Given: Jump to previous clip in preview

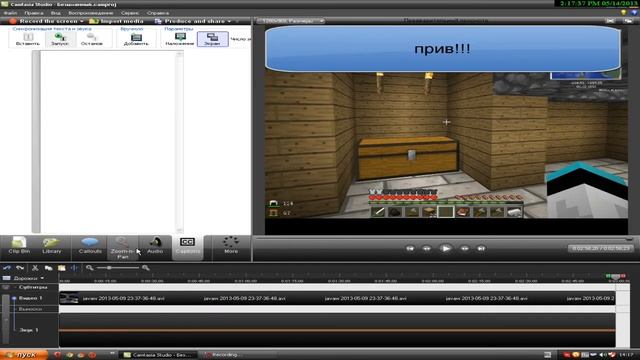Looking at the screenshot, I should tap(410, 248).
